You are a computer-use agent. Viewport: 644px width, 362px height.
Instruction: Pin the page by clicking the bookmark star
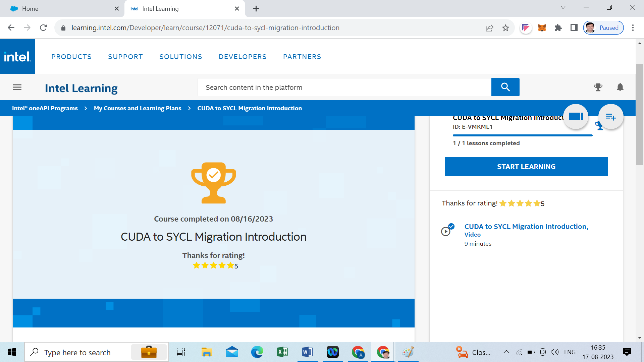[505, 28]
